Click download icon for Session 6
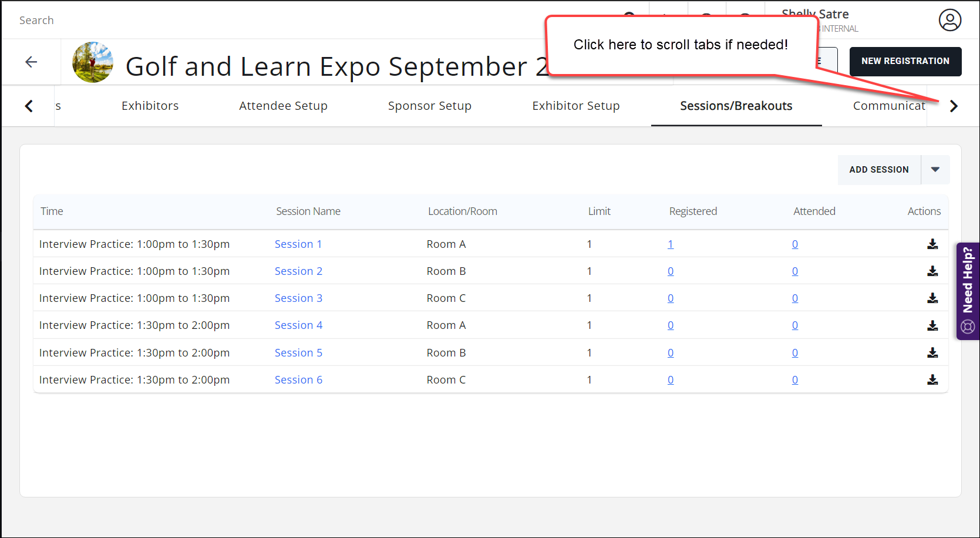The image size is (980, 538). coord(932,380)
